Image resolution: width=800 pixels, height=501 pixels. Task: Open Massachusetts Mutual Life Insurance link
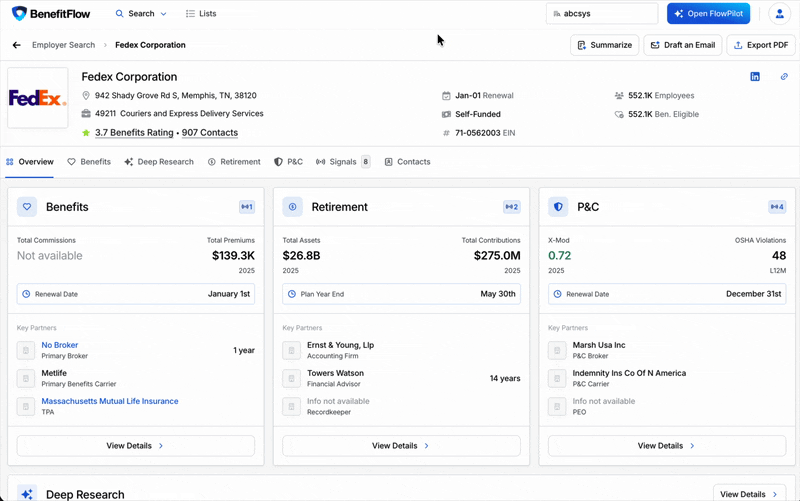[110, 401]
